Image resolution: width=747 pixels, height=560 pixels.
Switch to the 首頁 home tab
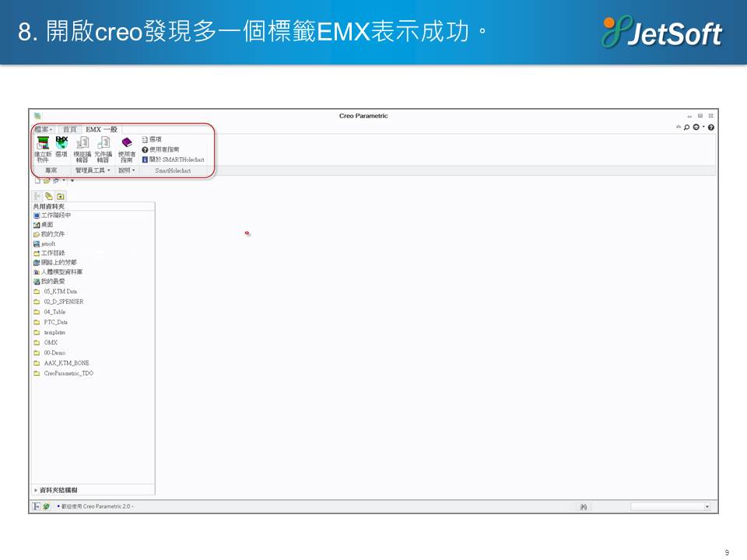[x=70, y=129]
